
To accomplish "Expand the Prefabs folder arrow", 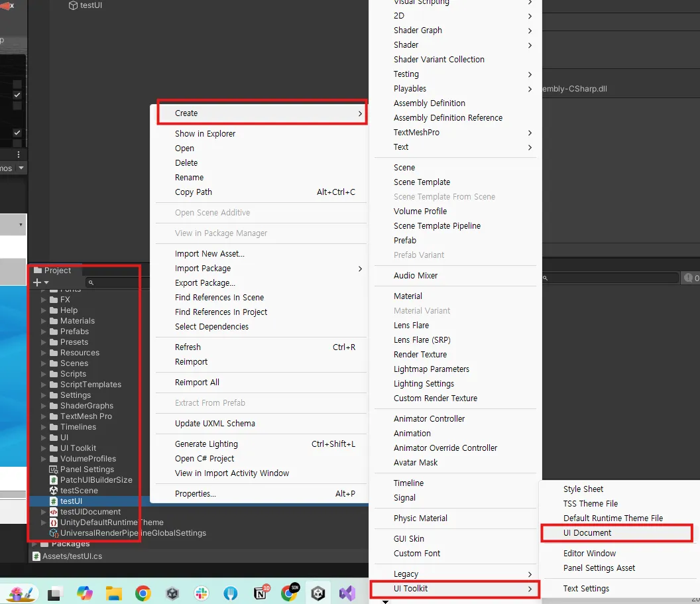I will [43, 332].
